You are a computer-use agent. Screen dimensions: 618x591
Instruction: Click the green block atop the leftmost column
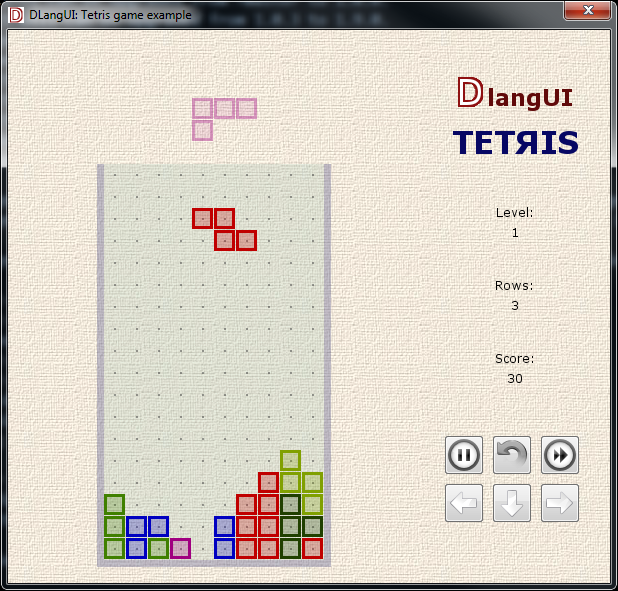pyautogui.click(x=114, y=504)
